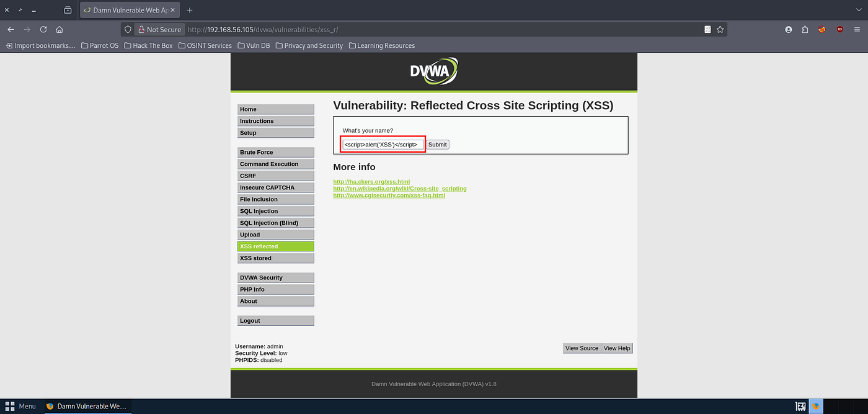Open the XSS stored page
Screen dimensions: 868x414
coord(275,258)
